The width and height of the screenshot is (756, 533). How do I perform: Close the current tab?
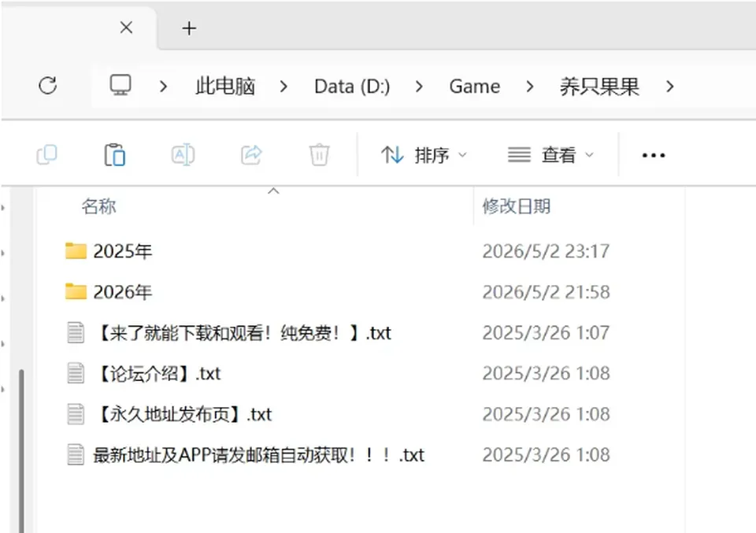click(x=126, y=28)
